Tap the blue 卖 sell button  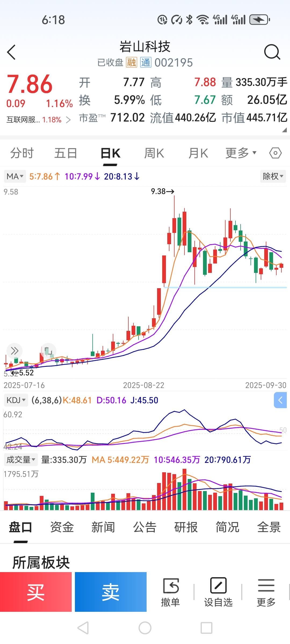[111, 592]
